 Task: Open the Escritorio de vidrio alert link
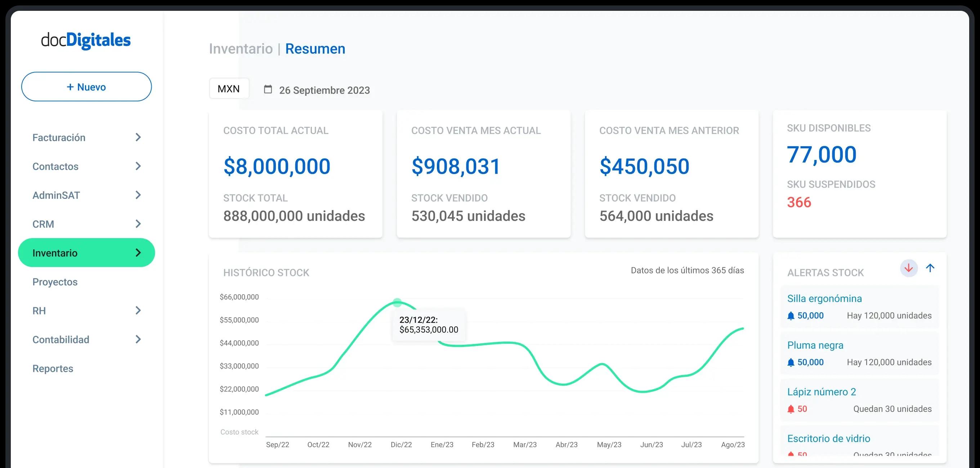829,438
